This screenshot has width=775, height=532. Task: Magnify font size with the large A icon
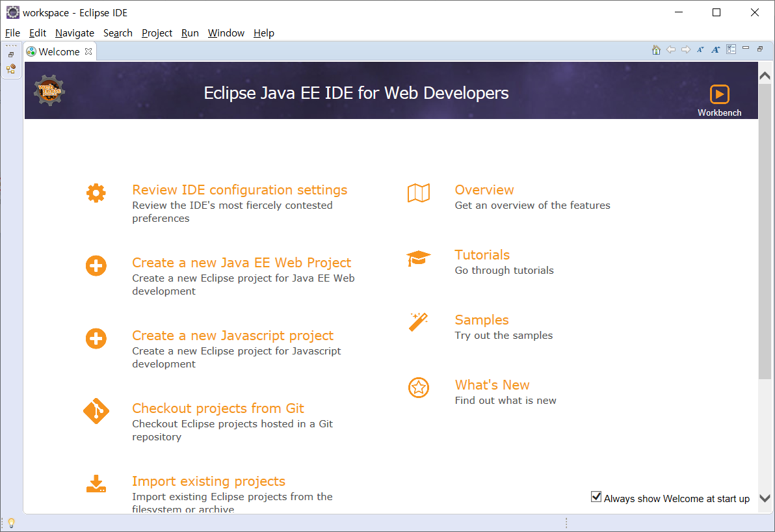[x=716, y=49]
